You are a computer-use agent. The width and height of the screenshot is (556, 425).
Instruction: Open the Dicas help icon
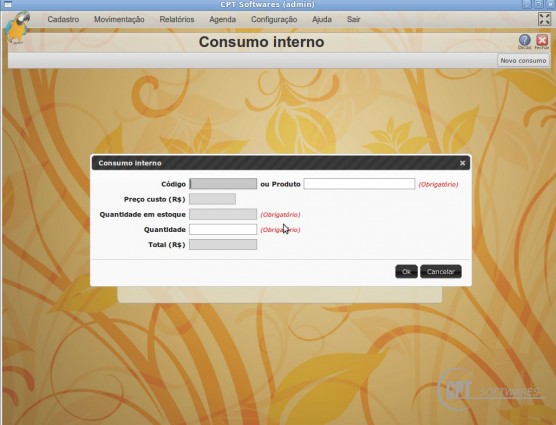[524, 41]
